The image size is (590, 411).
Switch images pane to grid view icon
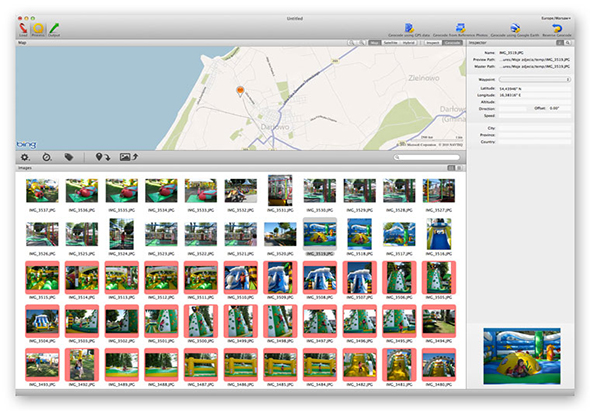pyautogui.click(x=451, y=168)
